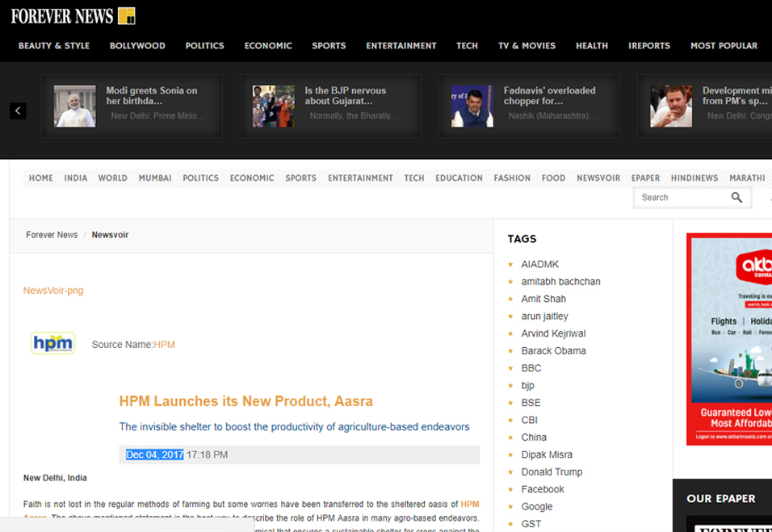The height and width of the screenshot is (532, 772).
Task: Click the HPM source name link
Action: click(164, 345)
